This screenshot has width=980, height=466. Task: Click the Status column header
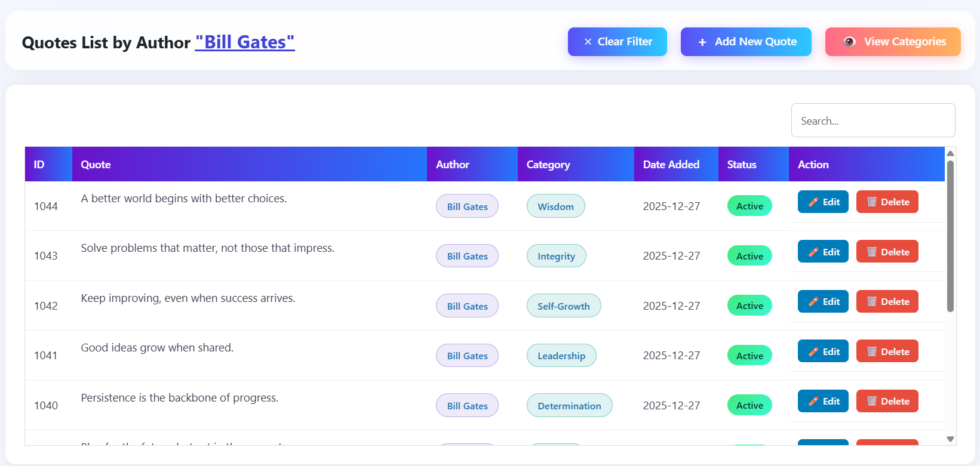coord(741,165)
